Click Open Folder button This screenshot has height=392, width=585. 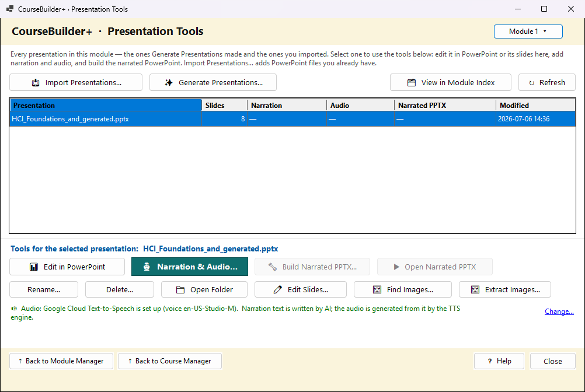204,289
